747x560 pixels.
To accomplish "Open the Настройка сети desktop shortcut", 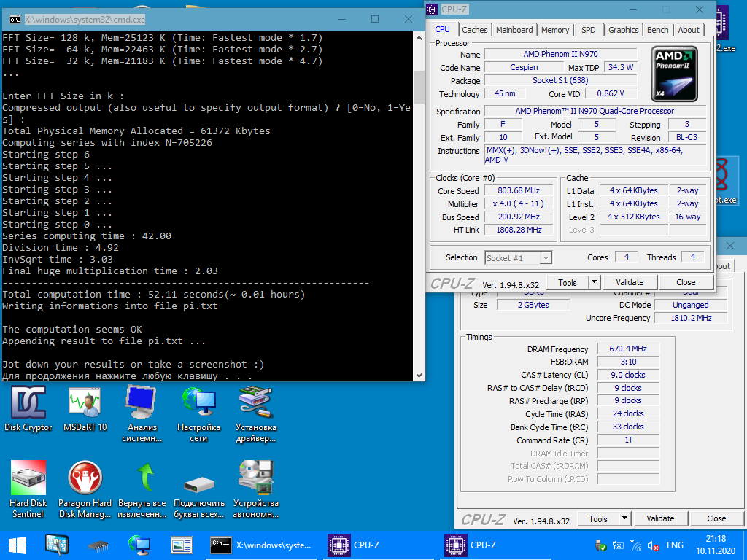I will point(198,414).
